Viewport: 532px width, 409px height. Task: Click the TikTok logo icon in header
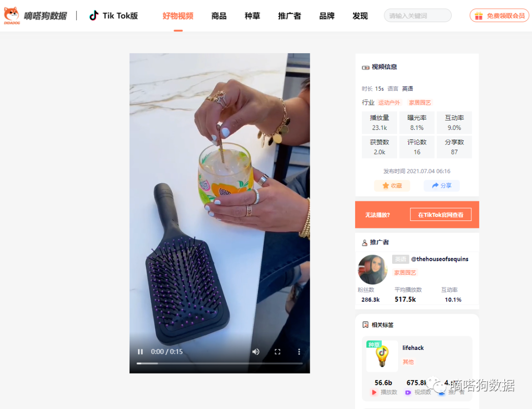[x=94, y=16]
